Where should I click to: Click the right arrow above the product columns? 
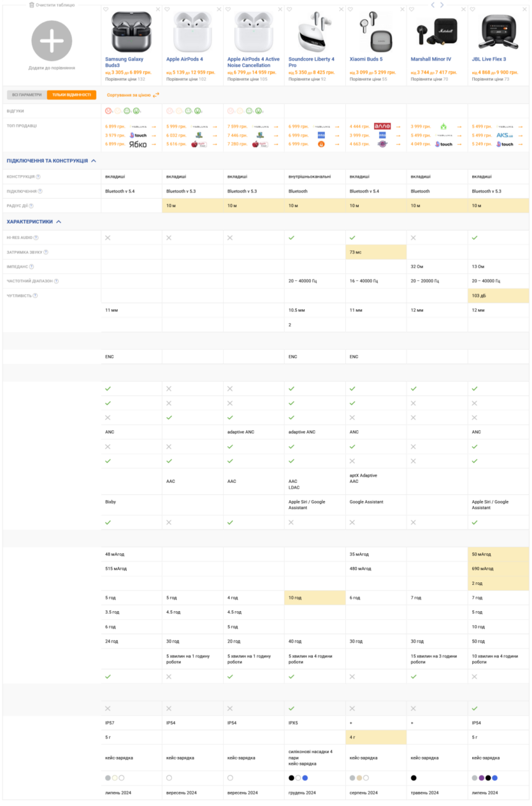tap(442, 4)
